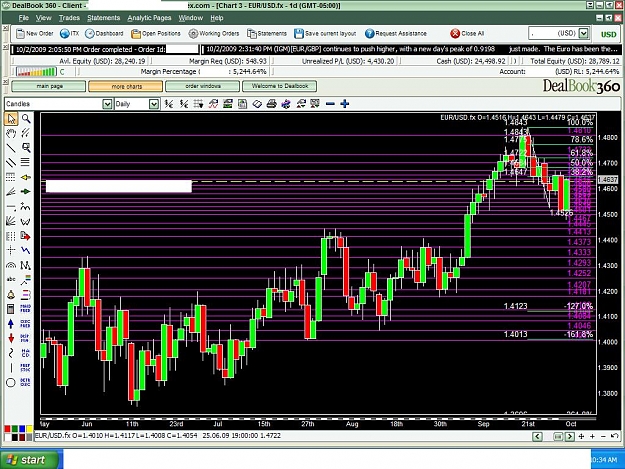This screenshot has width=625, height=469.
Task: Click the calculator tool icon
Action: click(11, 309)
